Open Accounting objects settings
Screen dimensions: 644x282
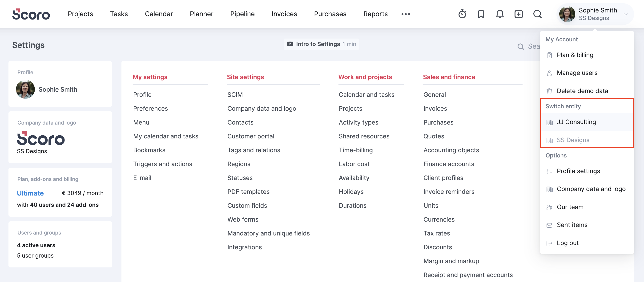(x=451, y=150)
